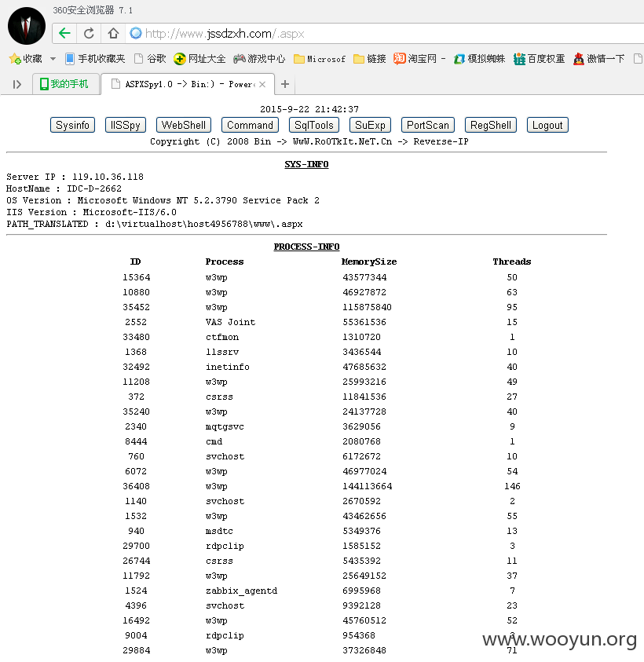The width and height of the screenshot is (644, 662).
Task: Open 百度权重 bookmark
Action: pyautogui.click(x=540, y=59)
